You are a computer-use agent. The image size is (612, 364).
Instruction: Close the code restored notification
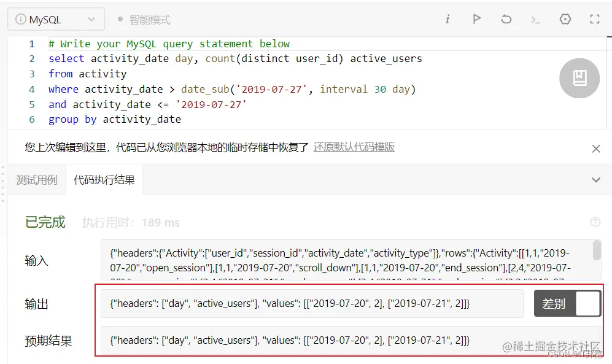pyautogui.click(x=596, y=149)
